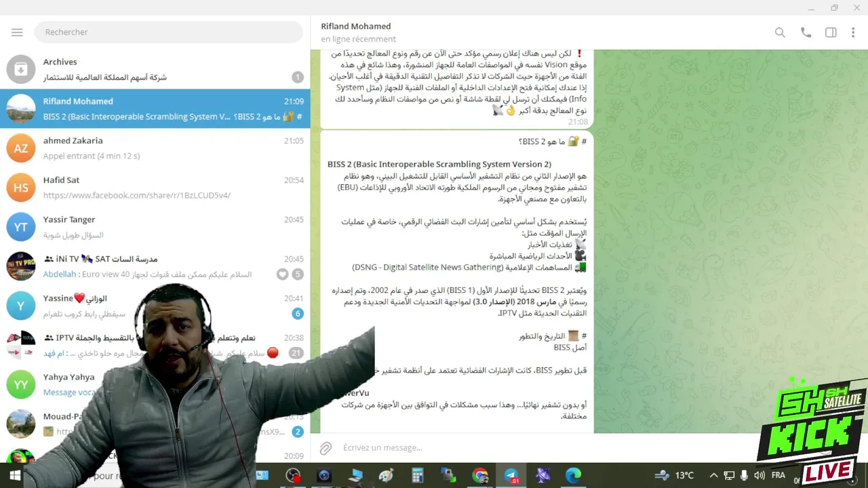Open OBS Studio from taskbar

click(293, 476)
